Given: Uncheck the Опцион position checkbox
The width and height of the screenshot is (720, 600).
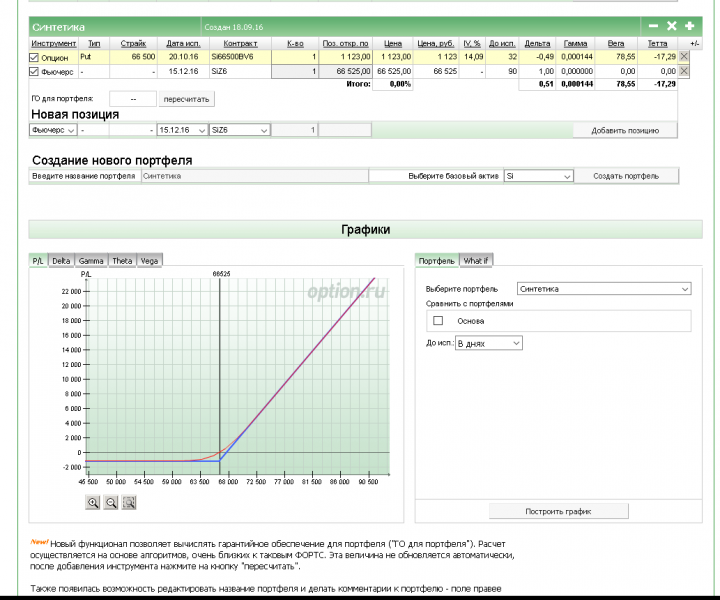Looking at the screenshot, I should tap(34, 57).
